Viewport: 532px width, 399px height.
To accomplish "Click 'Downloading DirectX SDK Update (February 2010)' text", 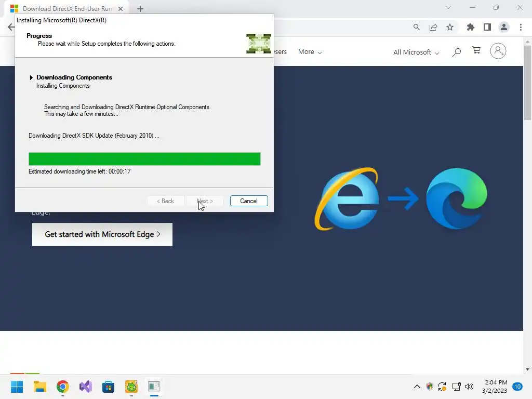I will click(x=94, y=136).
